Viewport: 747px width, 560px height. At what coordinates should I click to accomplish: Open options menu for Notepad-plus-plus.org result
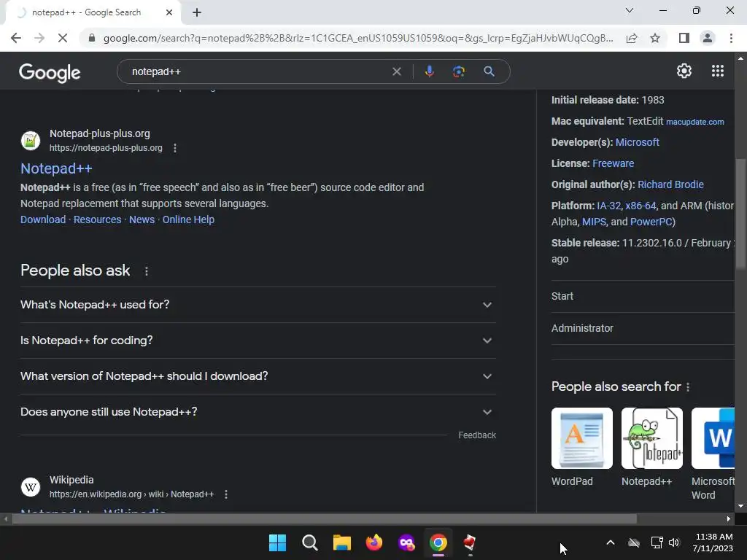[175, 148]
